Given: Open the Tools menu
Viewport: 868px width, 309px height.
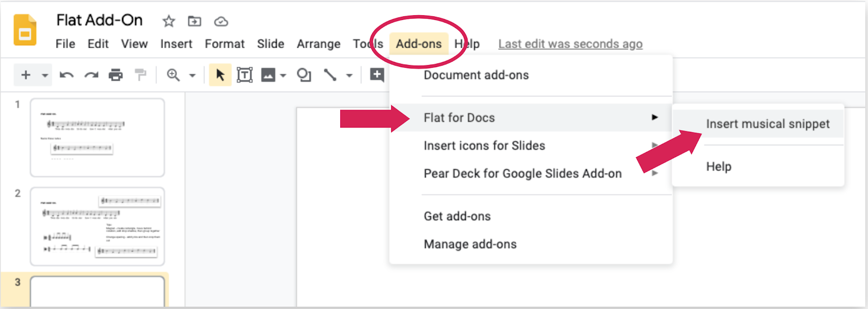Looking at the screenshot, I should (x=368, y=44).
